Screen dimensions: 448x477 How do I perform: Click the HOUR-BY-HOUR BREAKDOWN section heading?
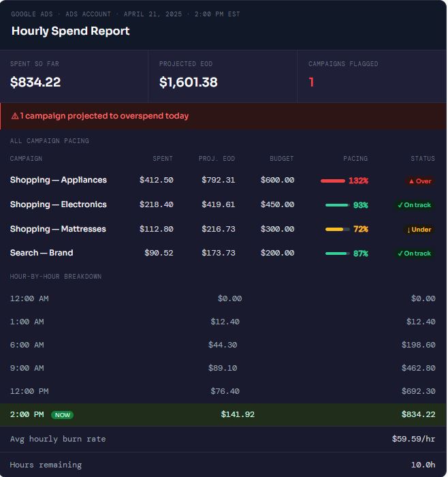point(56,277)
